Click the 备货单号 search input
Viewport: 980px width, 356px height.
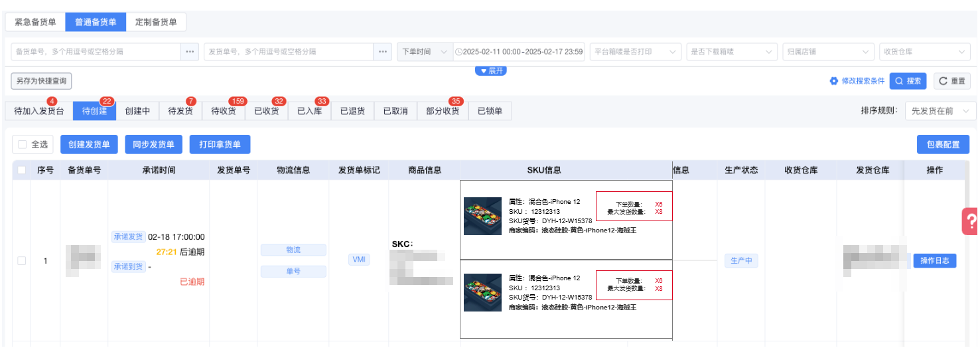(96, 52)
